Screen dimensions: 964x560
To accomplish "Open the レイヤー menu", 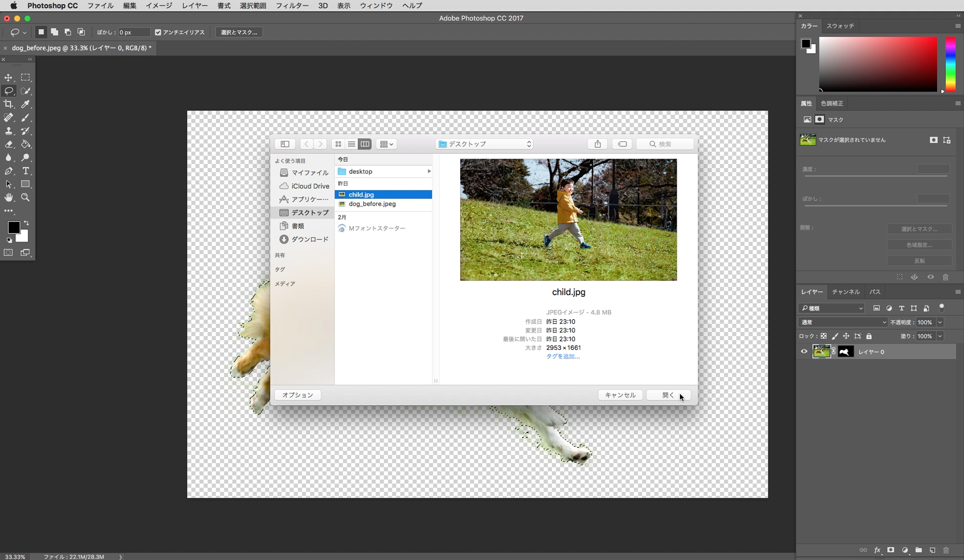I will click(195, 5).
